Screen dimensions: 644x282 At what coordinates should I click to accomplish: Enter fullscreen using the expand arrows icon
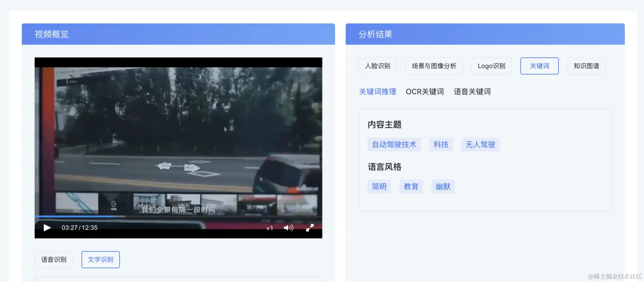[310, 228]
